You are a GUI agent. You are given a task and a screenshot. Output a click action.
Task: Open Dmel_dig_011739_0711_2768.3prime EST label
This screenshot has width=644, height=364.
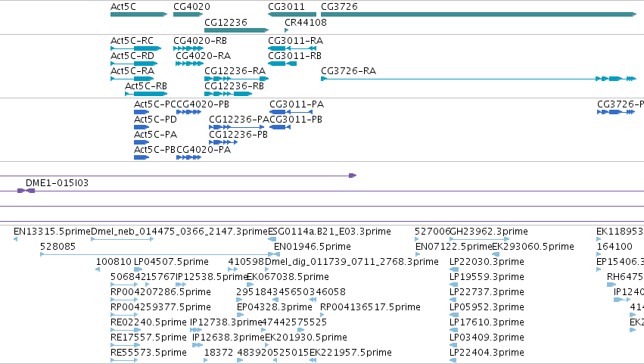352,262
